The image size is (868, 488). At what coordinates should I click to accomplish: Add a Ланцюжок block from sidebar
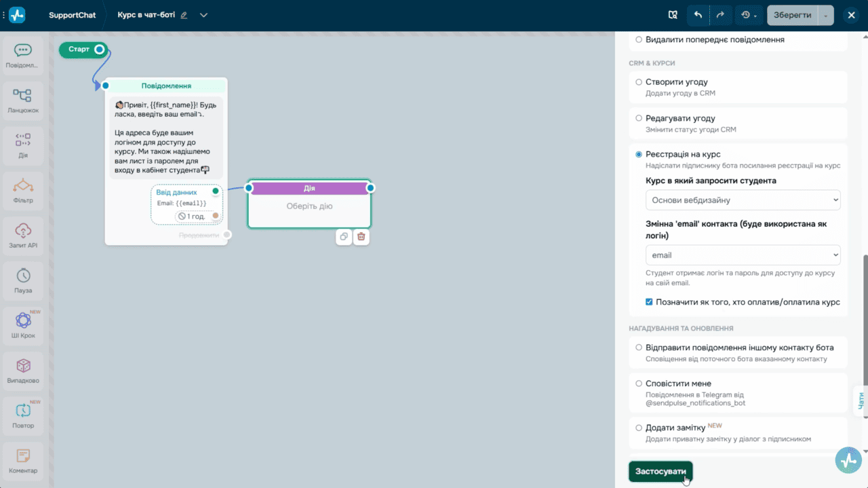pos(23,100)
